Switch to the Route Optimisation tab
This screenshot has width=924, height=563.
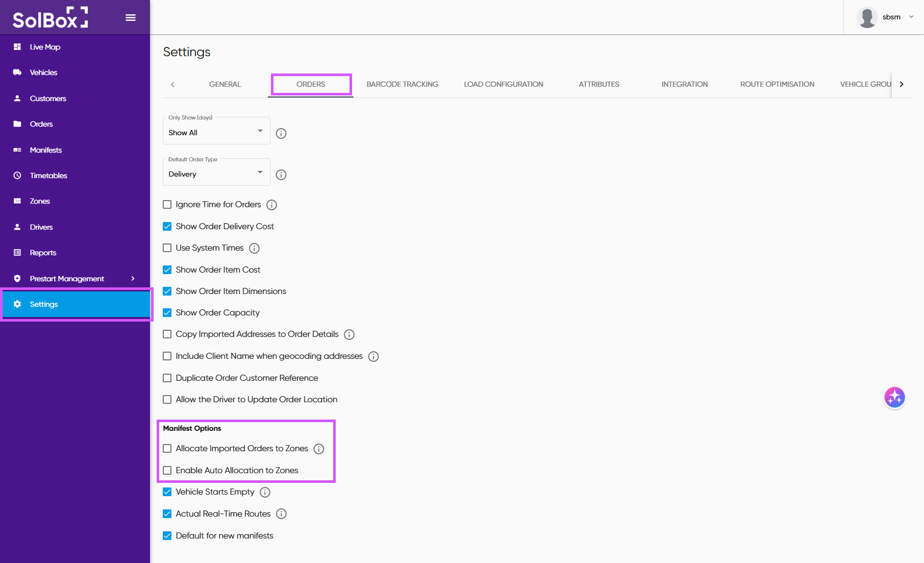[777, 84]
